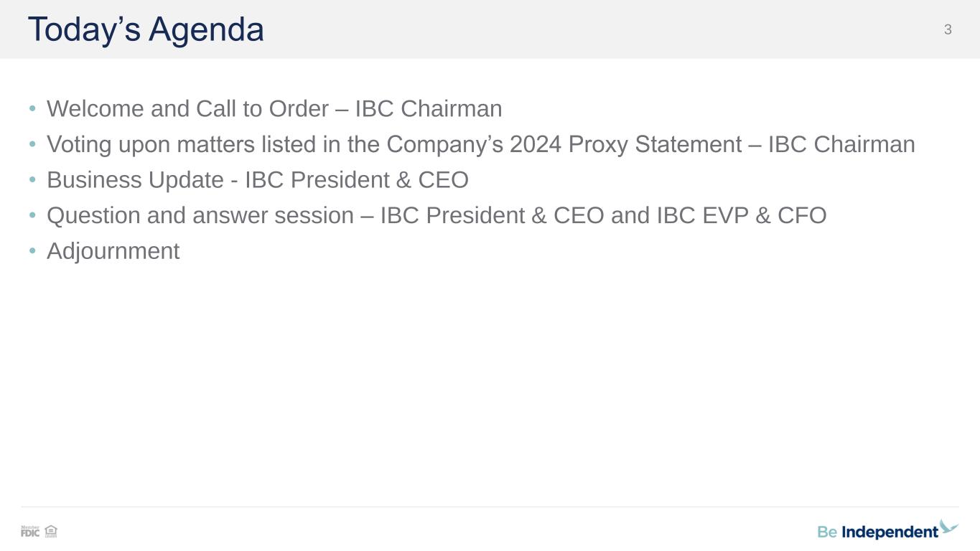Click "IBC President & CEO" in Business Update line
The image size is (980, 551).
pos(357,180)
